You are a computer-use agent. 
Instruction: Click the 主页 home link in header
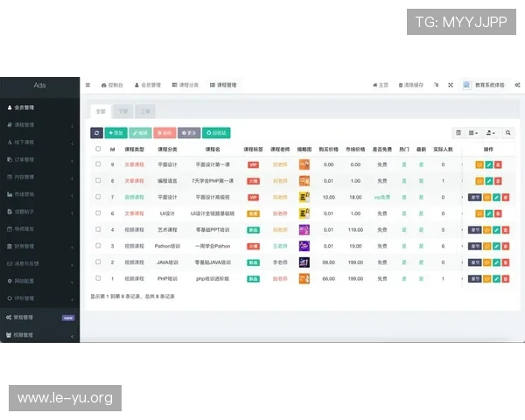[381, 85]
